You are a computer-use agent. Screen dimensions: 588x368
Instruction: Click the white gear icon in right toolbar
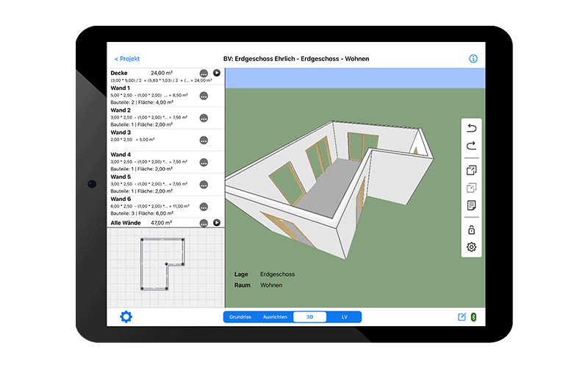point(471,247)
